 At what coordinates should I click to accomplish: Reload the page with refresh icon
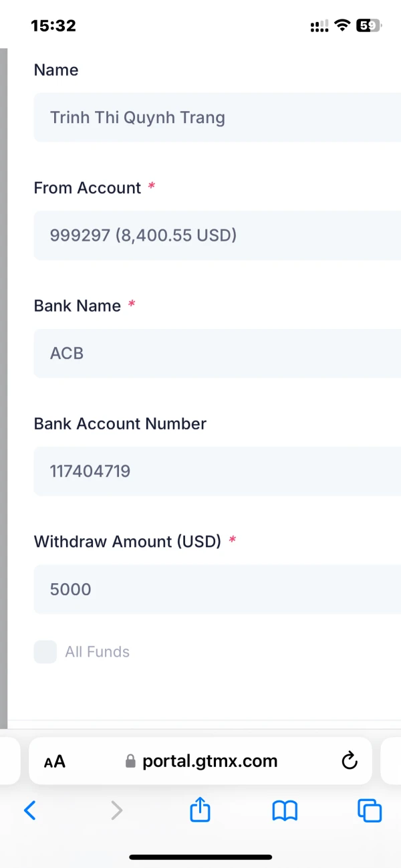coord(350,761)
